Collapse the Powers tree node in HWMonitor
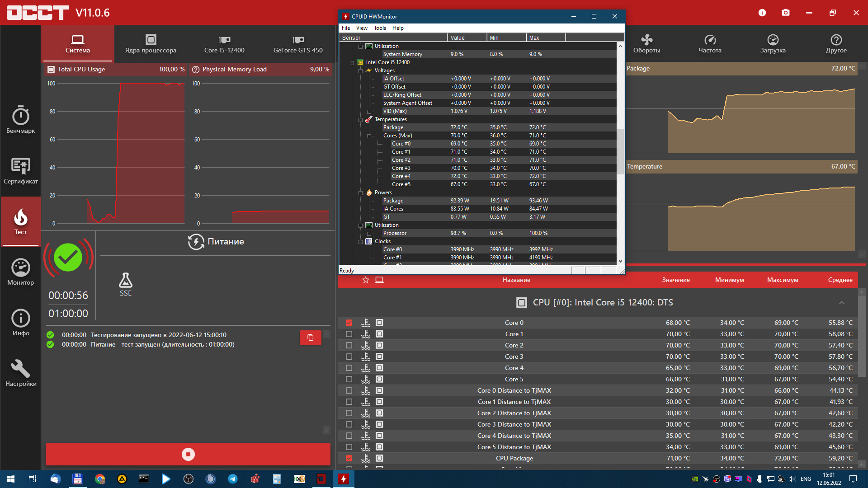Viewport: 868px width, 488px height. [x=361, y=193]
